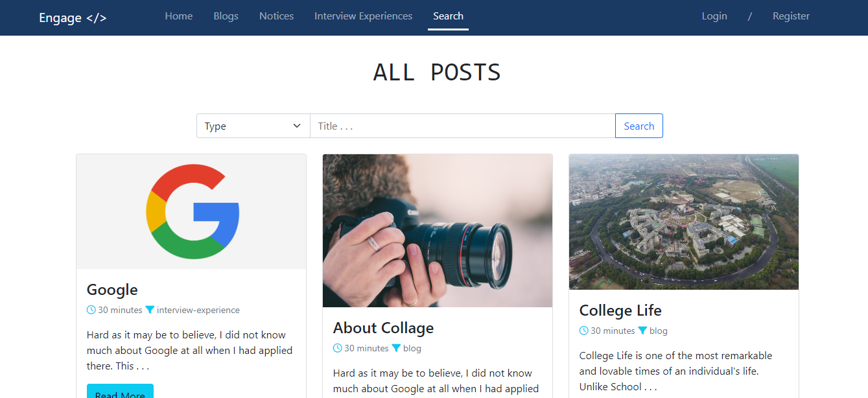Click the Login link
This screenshot has height=398, width=868.
[x=714, y=16]
